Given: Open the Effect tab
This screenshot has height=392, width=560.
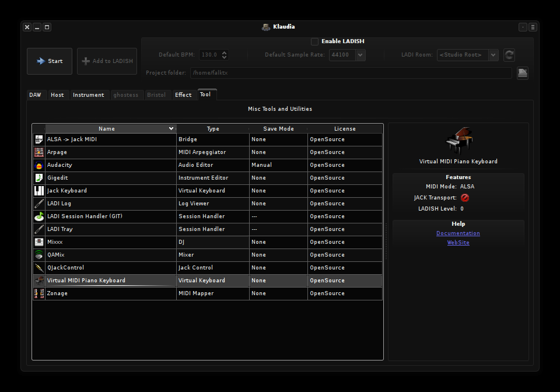Looking at the screenshot, I should point(183,95).
